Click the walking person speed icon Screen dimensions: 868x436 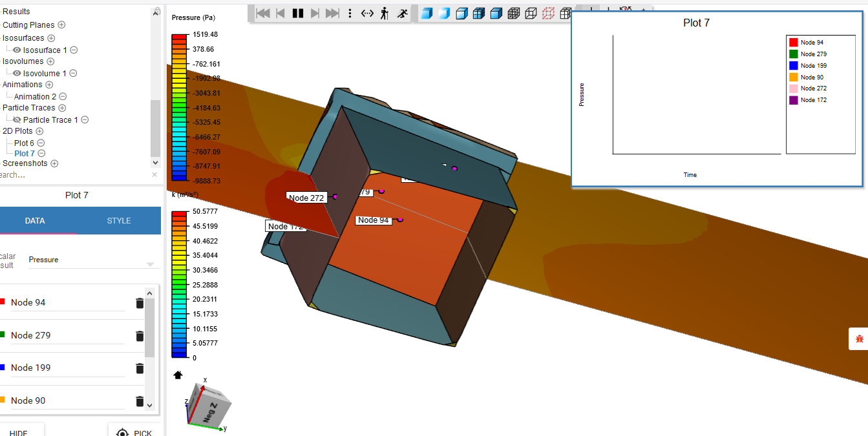(x=385, y=14)
